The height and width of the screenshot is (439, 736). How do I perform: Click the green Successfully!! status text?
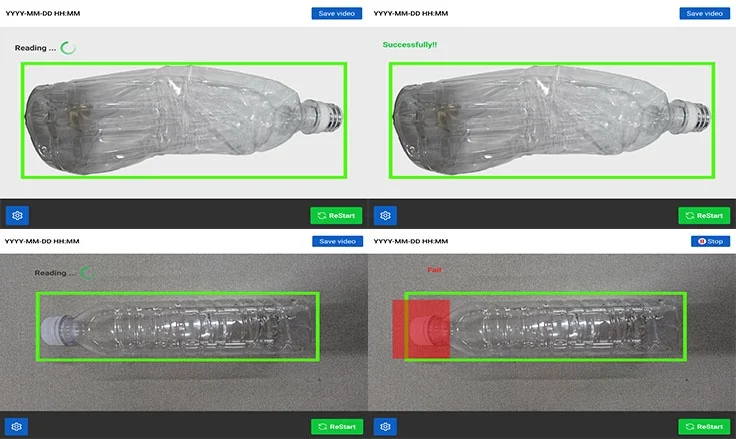coord(409,45)
